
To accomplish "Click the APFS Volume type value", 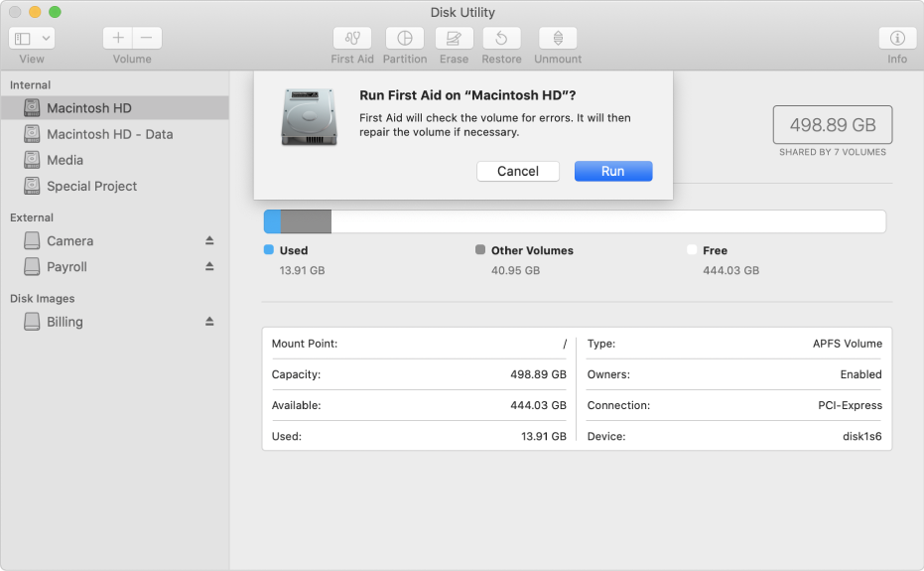I will [848, 344].
